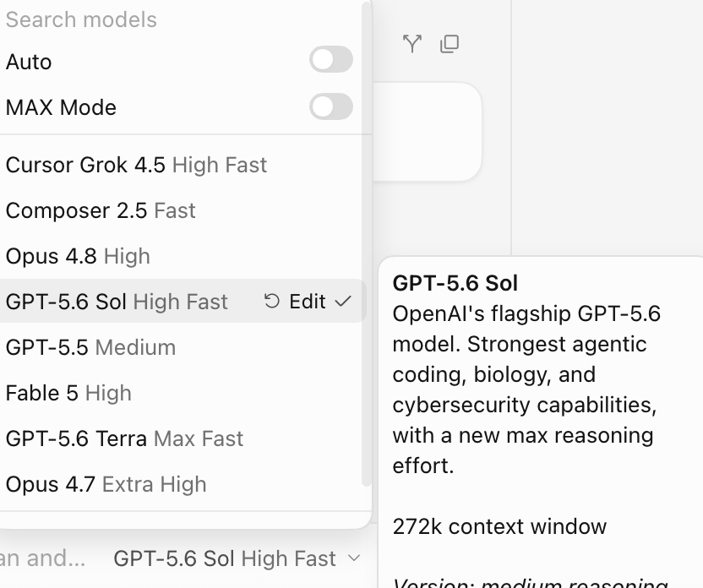
Task: Click the copy duplicate icon
Action: (x=450, y=44)
